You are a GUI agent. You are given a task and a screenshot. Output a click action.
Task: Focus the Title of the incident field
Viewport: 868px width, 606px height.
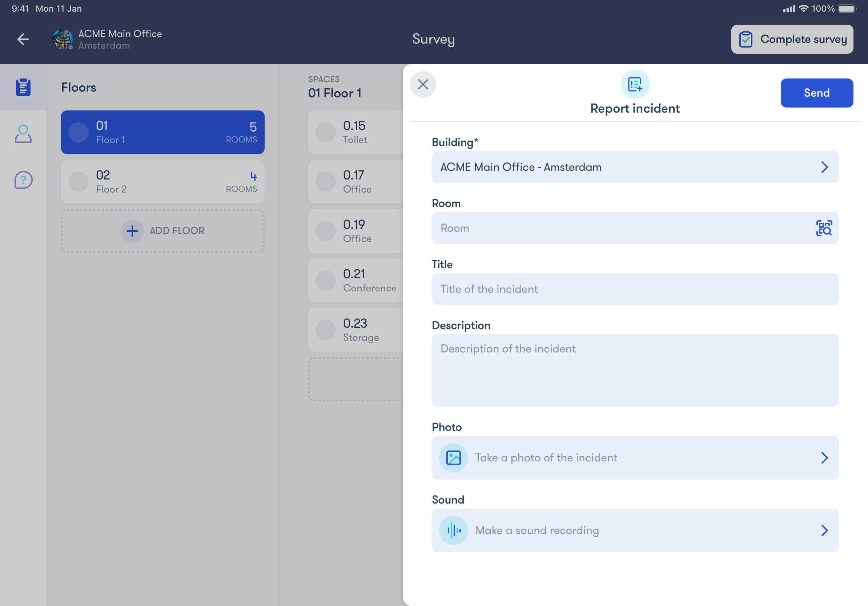(x=635, y=289)
